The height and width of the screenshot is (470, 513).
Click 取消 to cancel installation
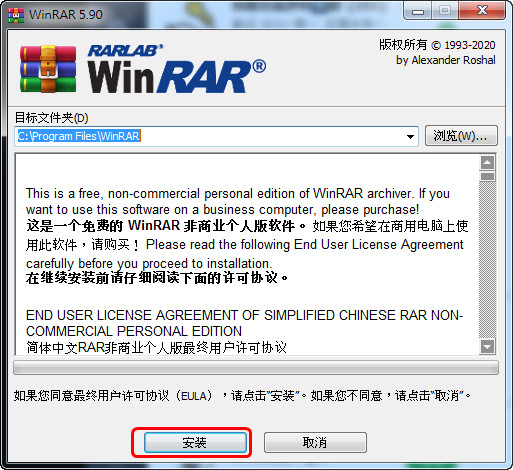315,442
